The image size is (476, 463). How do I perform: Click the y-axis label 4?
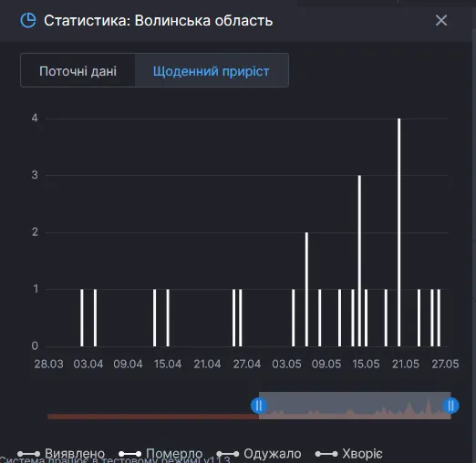[35, 118]
